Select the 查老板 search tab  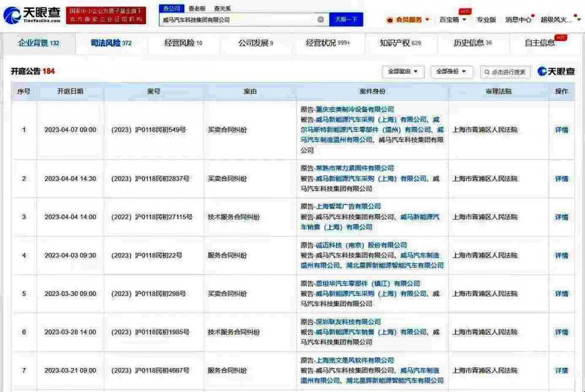coord(197,8)
